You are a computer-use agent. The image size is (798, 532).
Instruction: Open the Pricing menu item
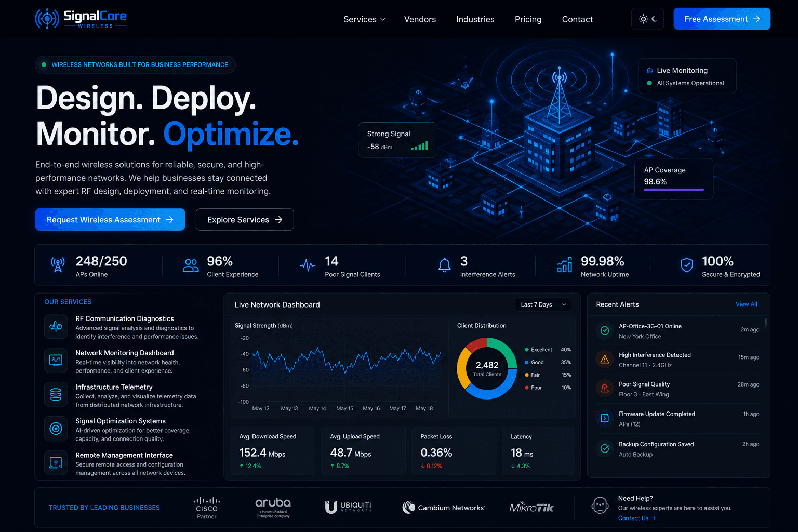(x=528, y=19)
